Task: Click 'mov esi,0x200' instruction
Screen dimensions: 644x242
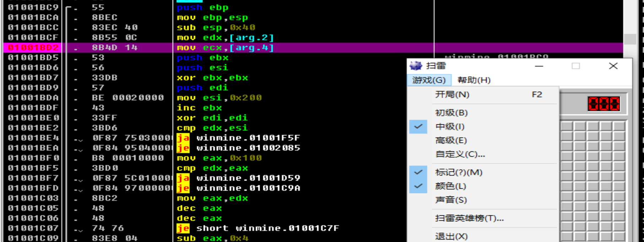Action: pyautogui.click(x=219, y=98)
